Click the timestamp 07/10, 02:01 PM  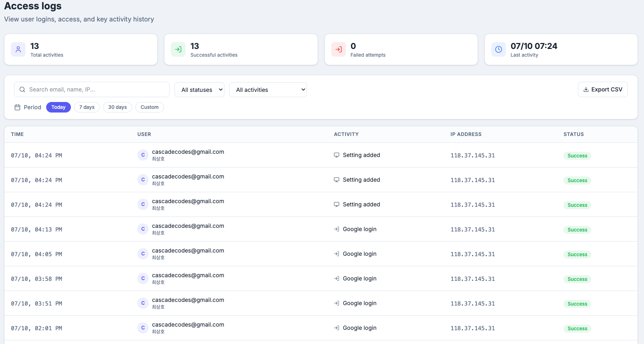pos(36,328)
